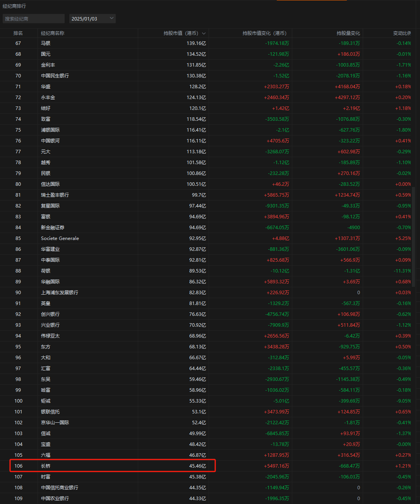420x504 pixels.
Task: Select broker 京华山一国际
Action: 55,423
